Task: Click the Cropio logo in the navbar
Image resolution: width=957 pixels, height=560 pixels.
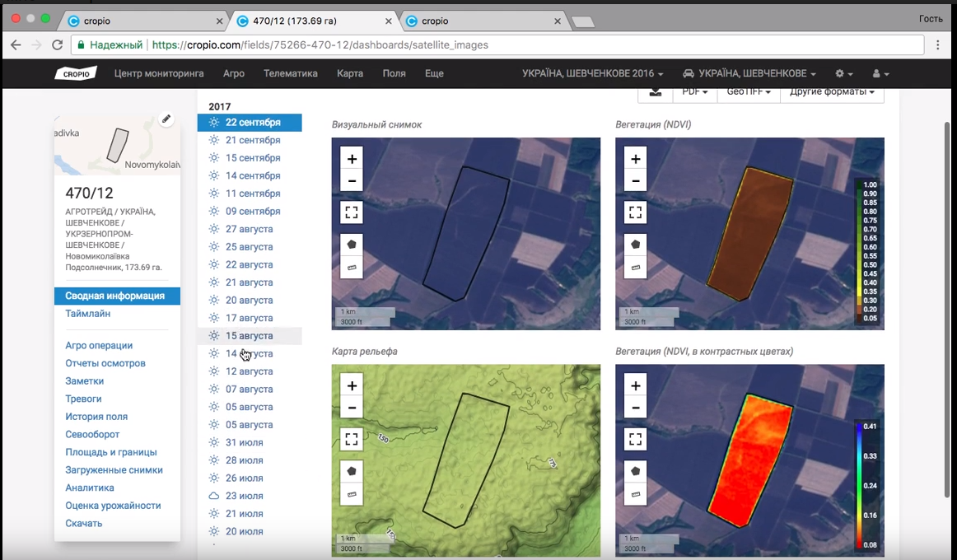Action: (76, 73)
